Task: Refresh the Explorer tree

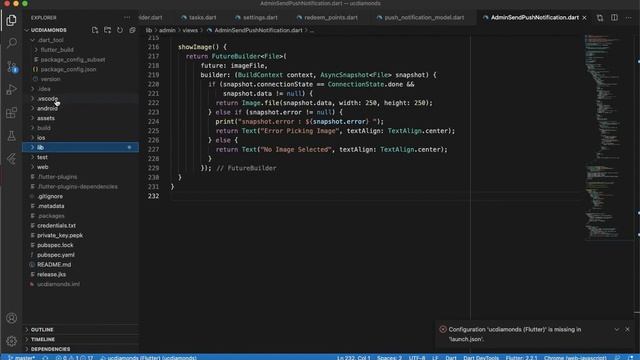Action: pyautogui.click(x=120, y=30)
